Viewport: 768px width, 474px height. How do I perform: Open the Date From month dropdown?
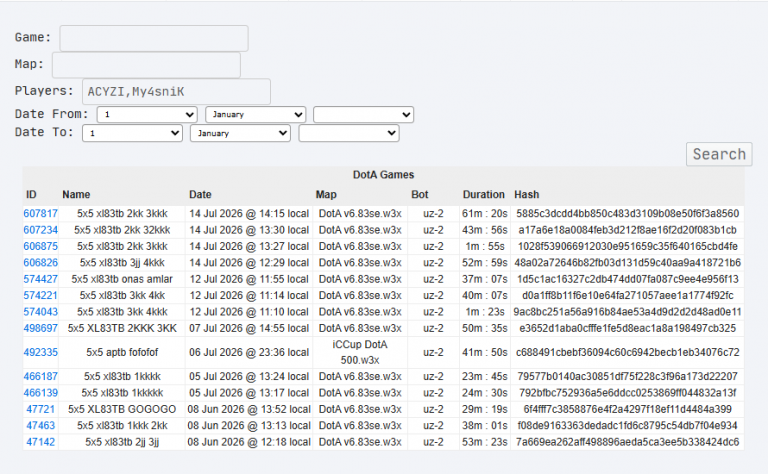coord(256,115)
